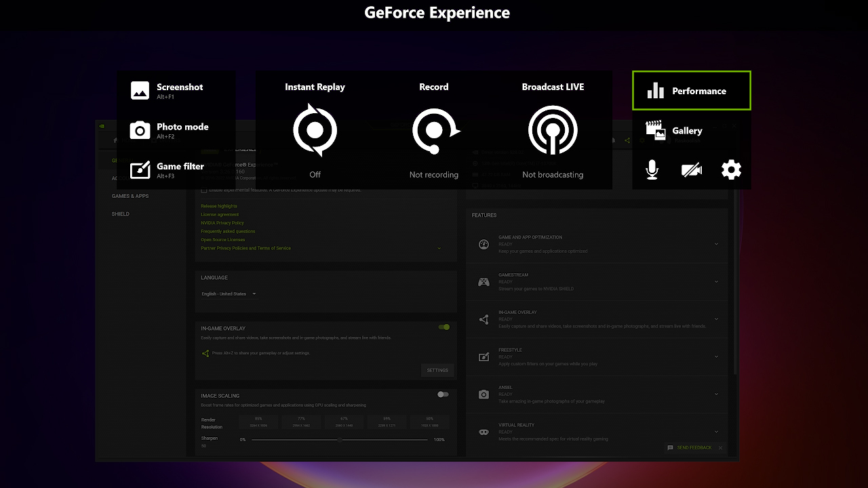Collapse the green chevron beside Partner Privacy Policies
This screenshot has width=868, height=488.
coord(439,248)
